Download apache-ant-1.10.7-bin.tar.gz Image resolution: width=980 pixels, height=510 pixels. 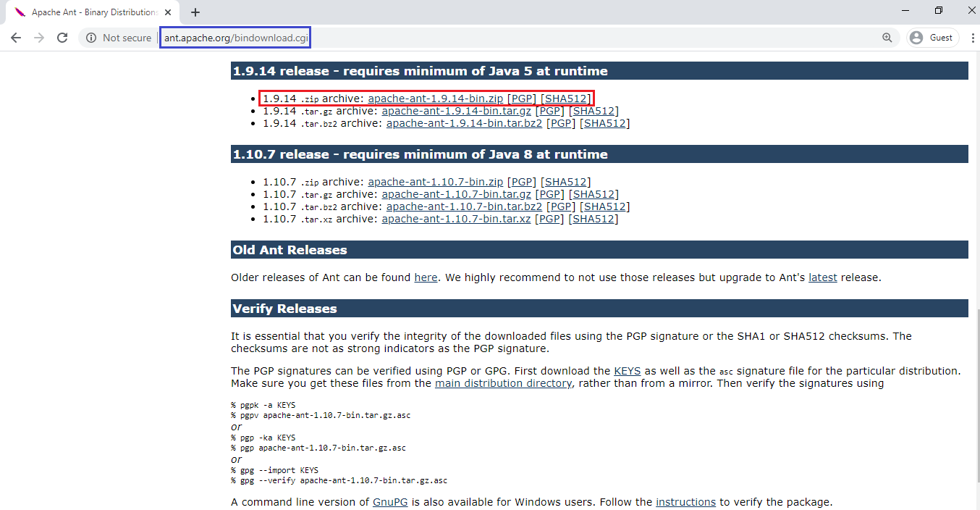pyautogui.click(x=456, y=194)
